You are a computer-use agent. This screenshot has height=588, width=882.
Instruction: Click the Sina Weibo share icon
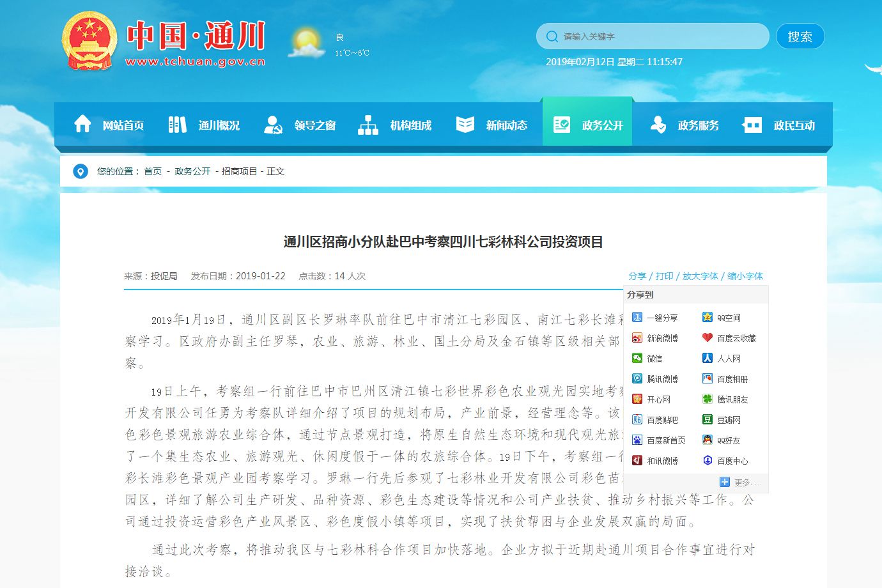point(637,338)
